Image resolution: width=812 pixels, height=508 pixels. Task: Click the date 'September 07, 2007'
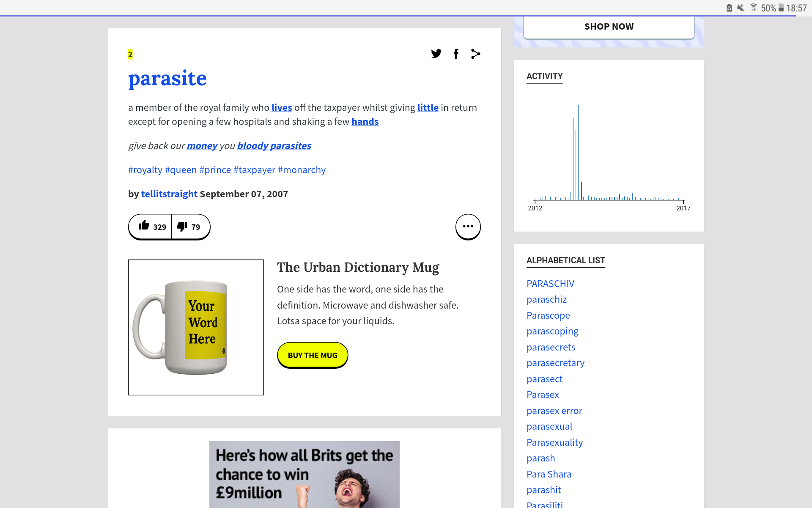[x=244, y=194]
